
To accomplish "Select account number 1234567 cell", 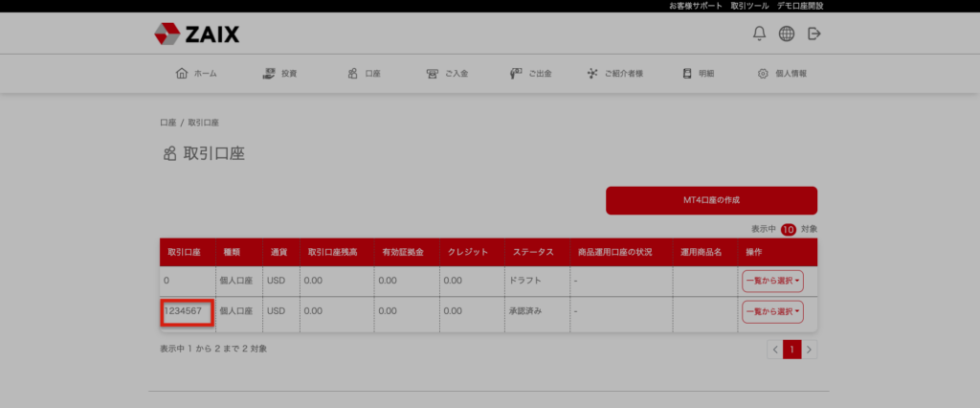I will click(x=186, y=311).
